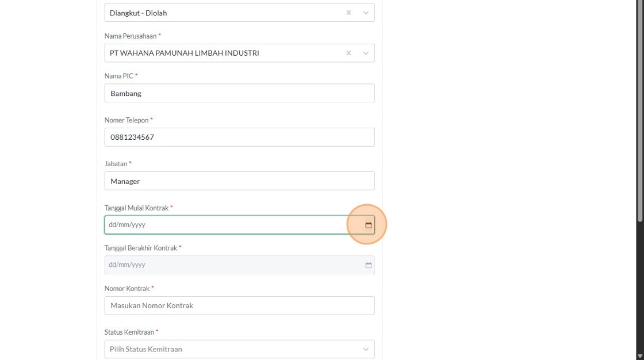Open the Nama Perusahaan dropdown arrow
644x360 pixels.
[366, 53]
